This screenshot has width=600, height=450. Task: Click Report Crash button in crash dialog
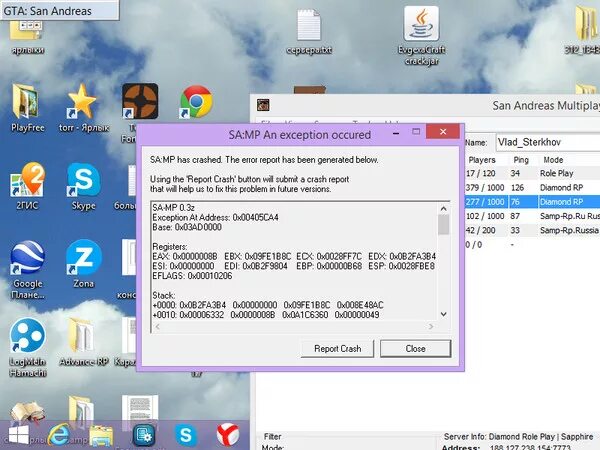click(x=337, y=349)
